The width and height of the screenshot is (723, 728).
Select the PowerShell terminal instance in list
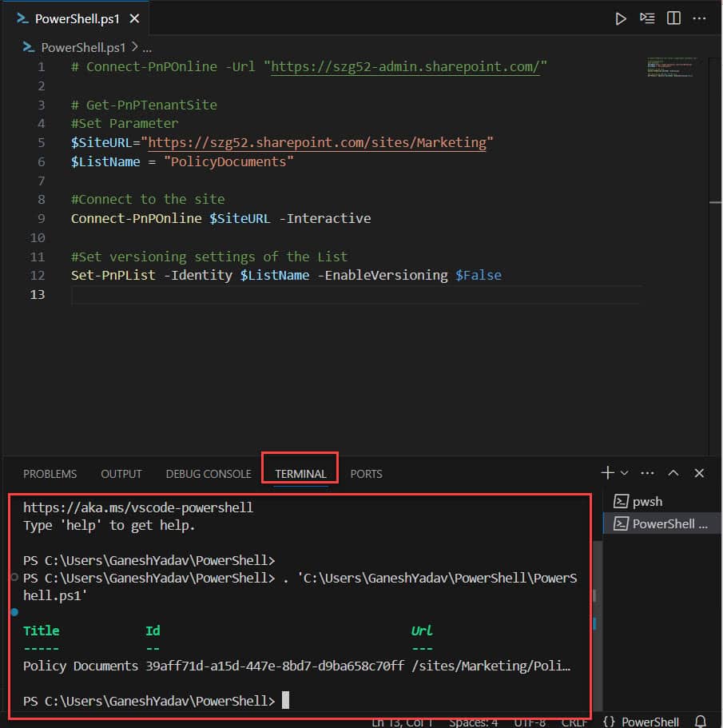pos(662,523)
